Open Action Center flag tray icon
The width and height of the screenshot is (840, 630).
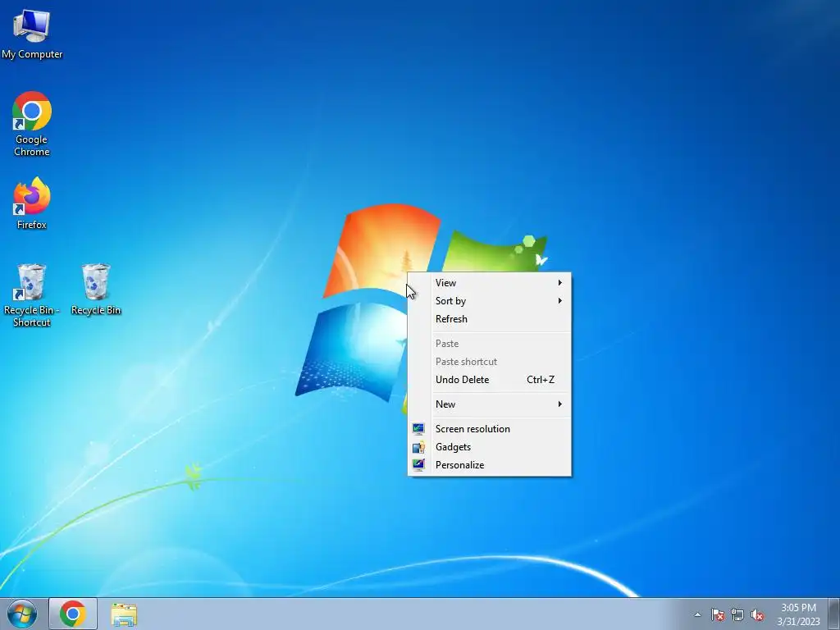point(717,614)
